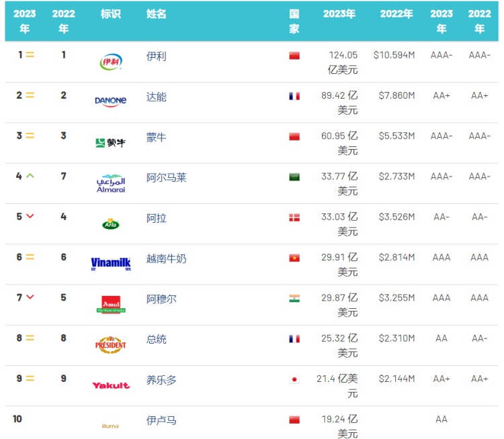504x439 pixels.
Task: Click the 姓名 column header
Action: [156, 14]
